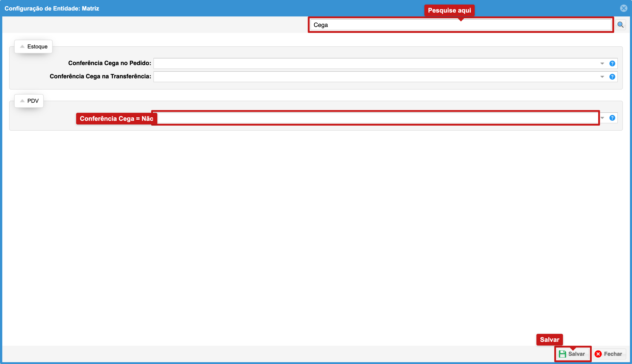Click the red X icon beside Fechar
Viewport: 632px width, 364px height.
tap(598, 354)
